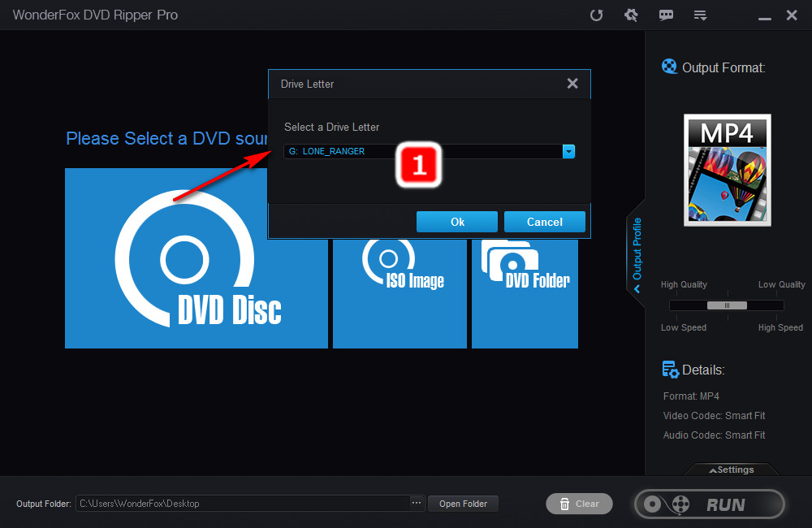Click the Details icon
Viewport: 812px width, 528px height.
(x=670, y=370)
